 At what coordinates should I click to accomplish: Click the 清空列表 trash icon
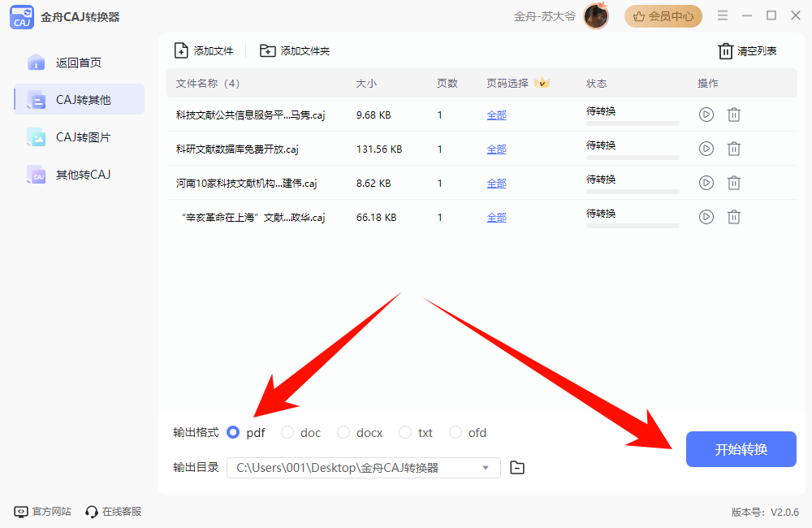tap(724, 50)
